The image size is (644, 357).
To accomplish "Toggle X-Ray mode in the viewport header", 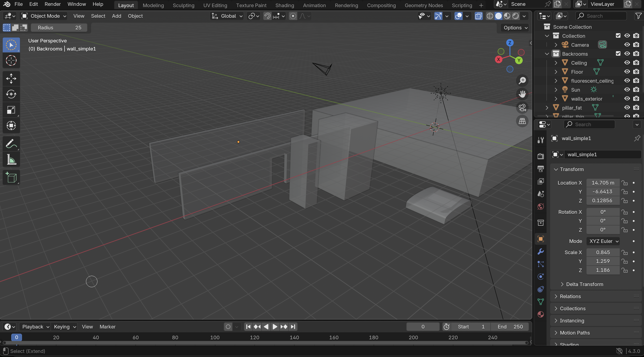I will point(479,16).
